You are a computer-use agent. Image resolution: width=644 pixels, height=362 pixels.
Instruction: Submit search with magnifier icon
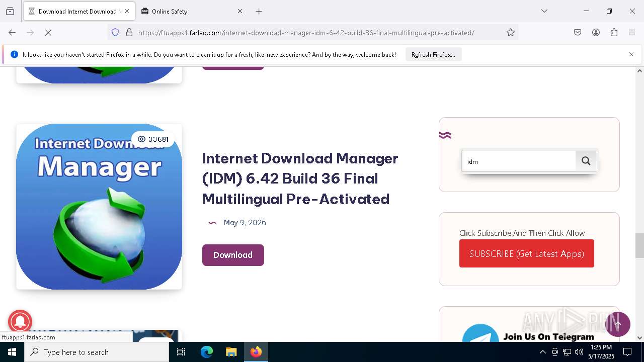point(586,161)
